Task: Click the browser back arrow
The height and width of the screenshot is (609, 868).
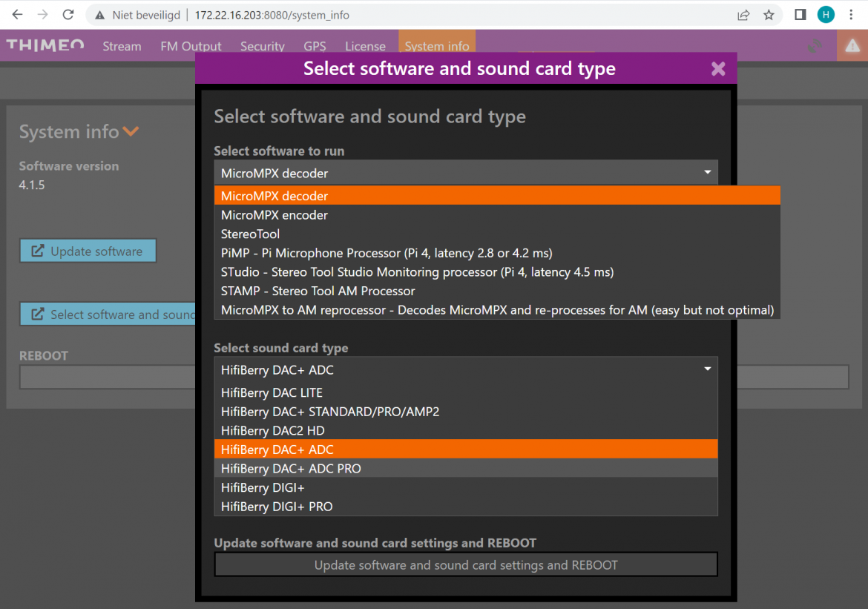Action: point(18,15)
